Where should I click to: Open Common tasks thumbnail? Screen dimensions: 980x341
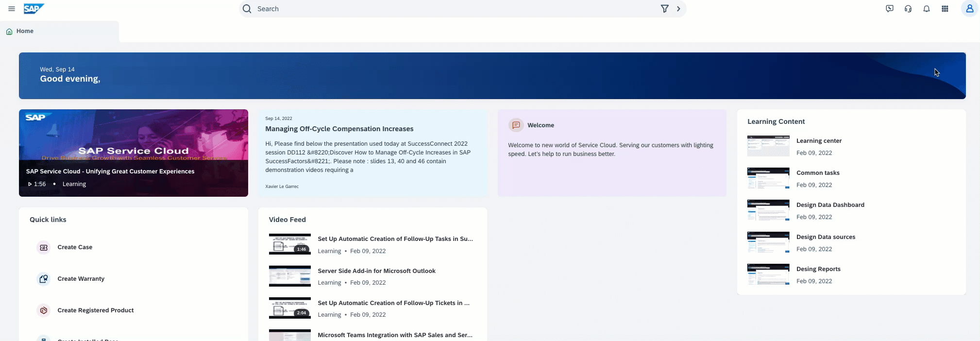coord(768,178)
